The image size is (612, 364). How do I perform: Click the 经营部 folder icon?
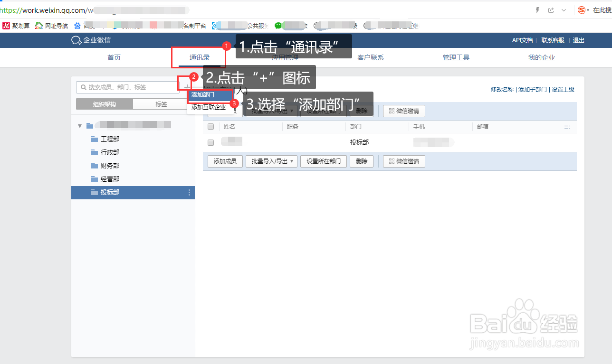pos(94,179)
